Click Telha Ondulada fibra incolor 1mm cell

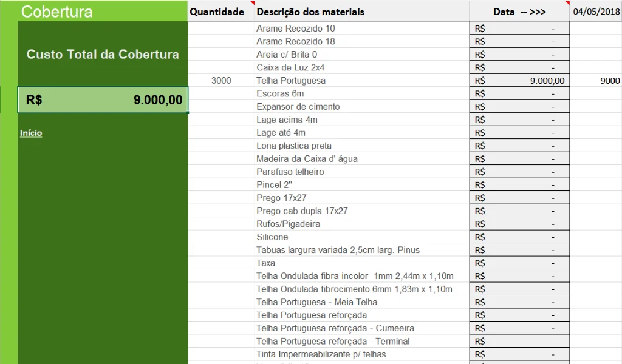[x=362, y=276]
